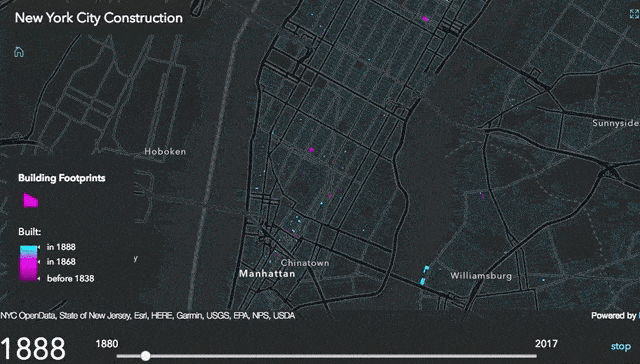The width and height of the screenshot is (640, 364).
Task: Click the year slider thumb
Action: [x=146, y=356]
